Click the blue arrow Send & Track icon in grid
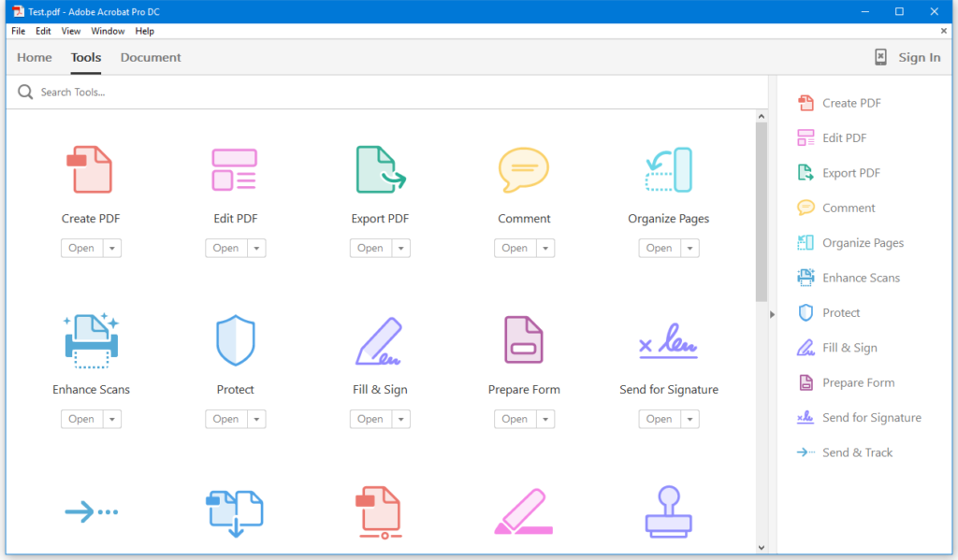 pyautogui.click(x=92, y=511)
